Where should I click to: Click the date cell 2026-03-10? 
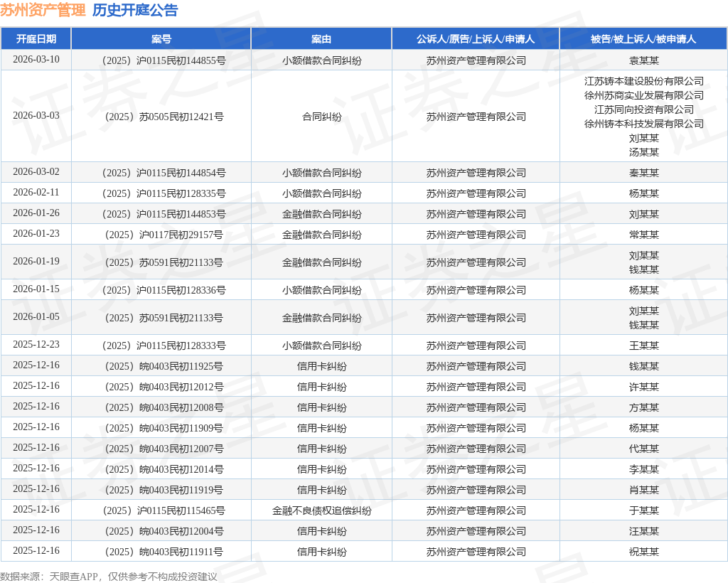pos(36,60)
